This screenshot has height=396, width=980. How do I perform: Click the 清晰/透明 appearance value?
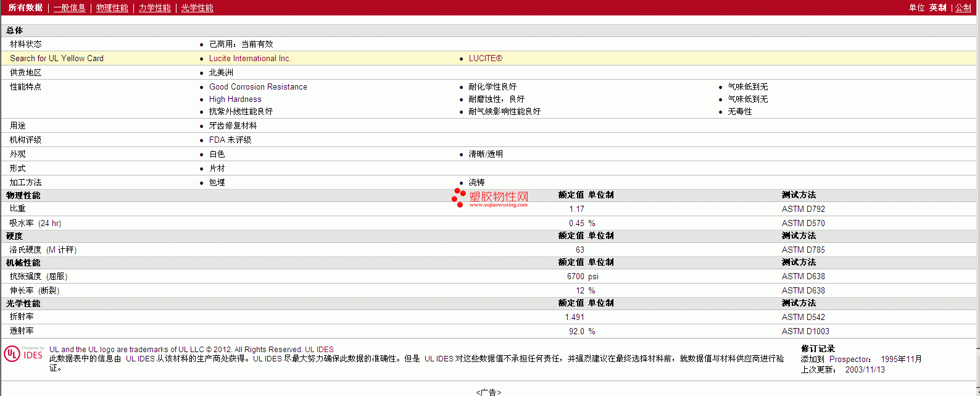[x=486, y=154]
